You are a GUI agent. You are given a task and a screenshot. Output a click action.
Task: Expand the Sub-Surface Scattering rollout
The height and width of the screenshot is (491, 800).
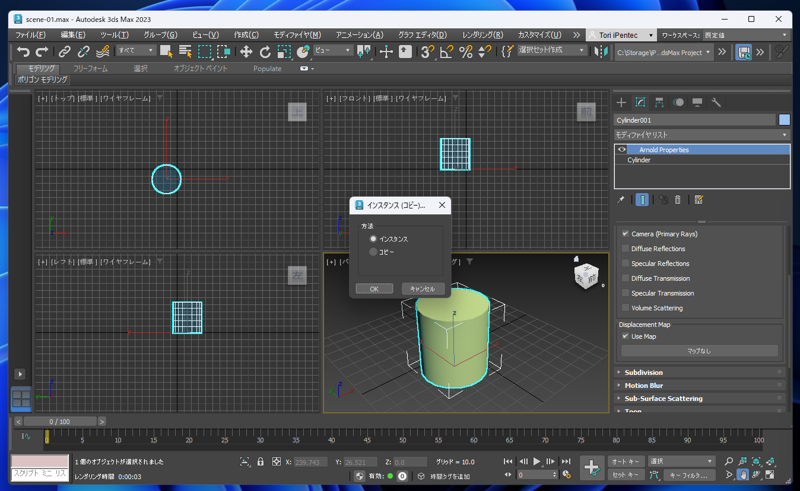point(699,399)
